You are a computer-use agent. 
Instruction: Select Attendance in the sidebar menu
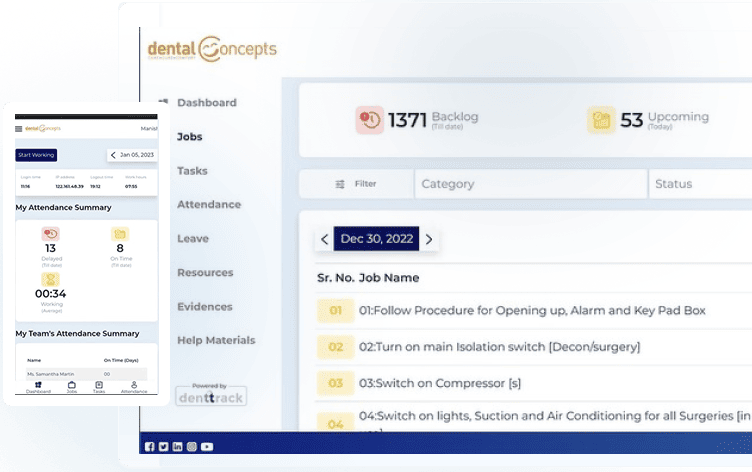(x=209, y=204)
